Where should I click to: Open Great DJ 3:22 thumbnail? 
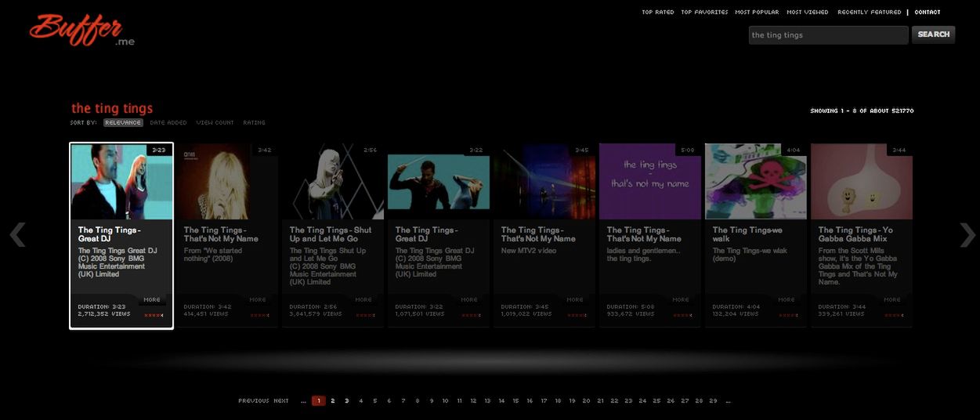point(439,181)
